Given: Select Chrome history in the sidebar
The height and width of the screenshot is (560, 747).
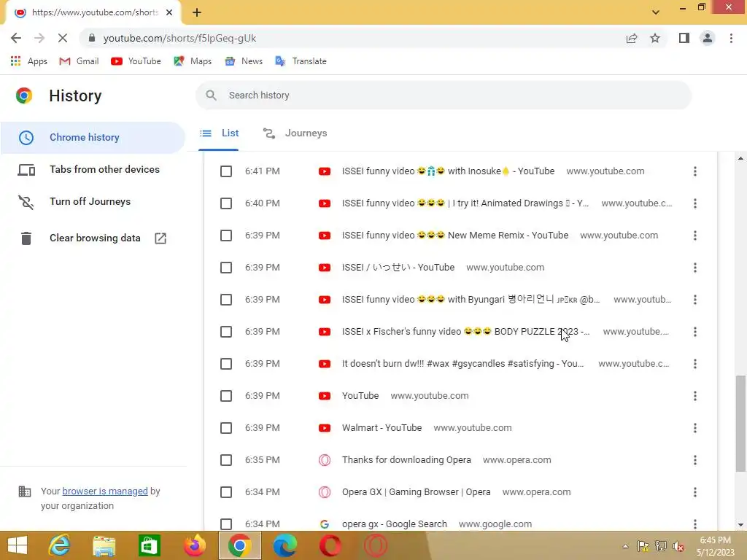Looking at the screenshot, I should [93, 138].
